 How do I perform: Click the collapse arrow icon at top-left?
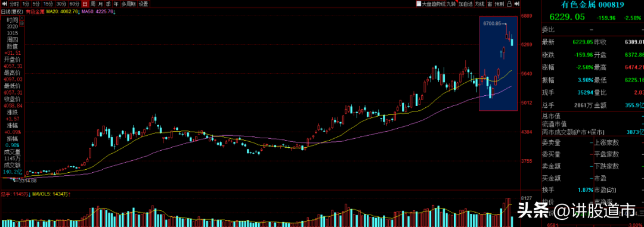[4, 4]
